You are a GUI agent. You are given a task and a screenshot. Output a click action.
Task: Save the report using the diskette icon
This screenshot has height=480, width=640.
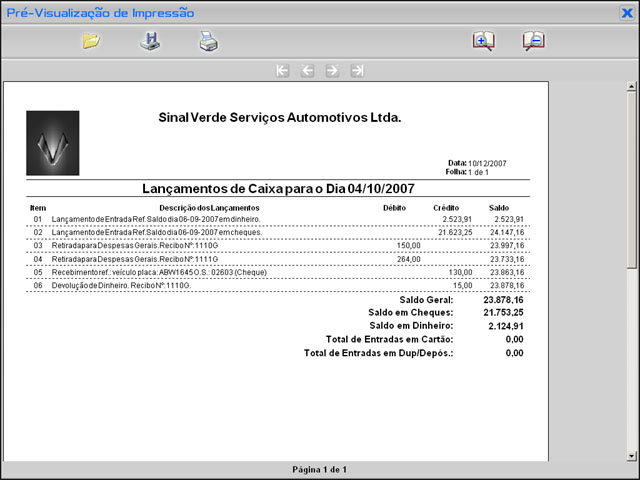click(x=148, y=41)
